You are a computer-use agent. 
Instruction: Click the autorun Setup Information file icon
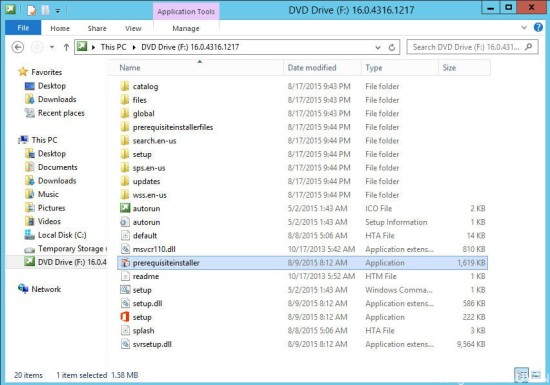pos(125,222)
